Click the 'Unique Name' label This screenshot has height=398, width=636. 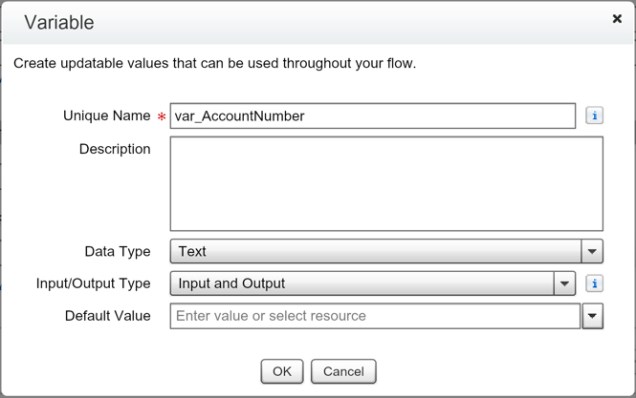click(x=107, y=116)
